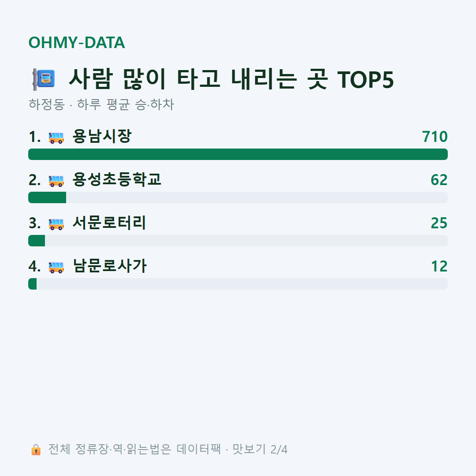Open the OHMY-DATA brand label
Image resolution: width=476 pixels, height=476 pixels.
(x=77, y=42)
